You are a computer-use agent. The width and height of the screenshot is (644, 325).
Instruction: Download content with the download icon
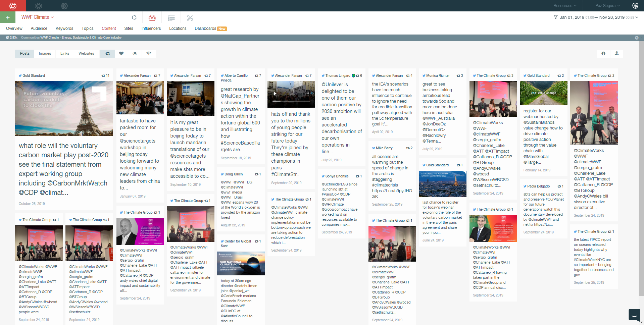(617, 54)
